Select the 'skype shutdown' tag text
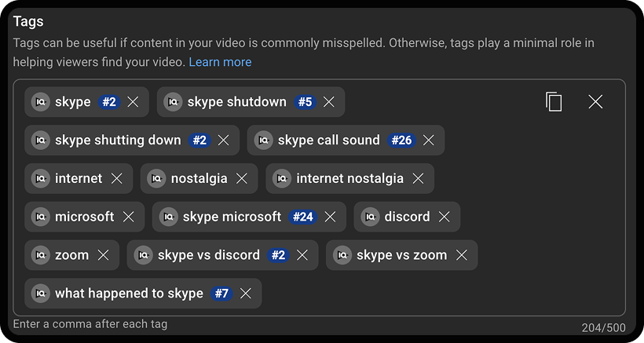 pyautogui.click(x=237, y=102)
